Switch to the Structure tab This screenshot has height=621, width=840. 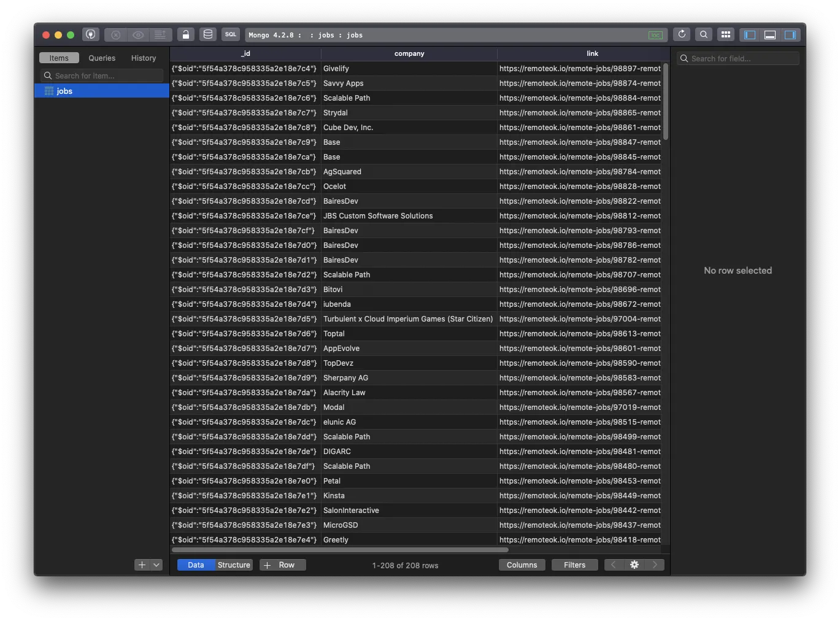pyautogui.click(x=234, y=565)
